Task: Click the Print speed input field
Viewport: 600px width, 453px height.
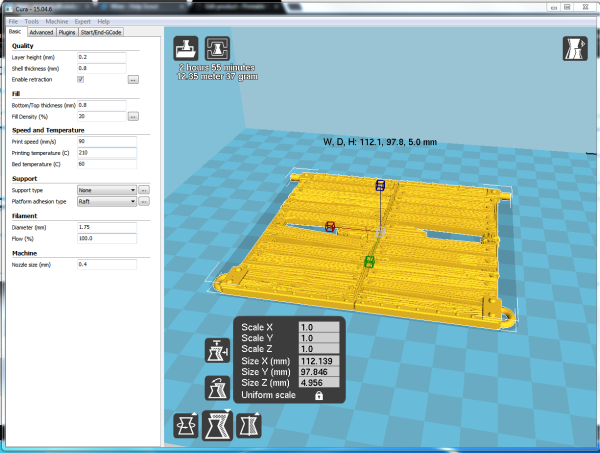Action: pyautogui.click(x=107, y=142)
